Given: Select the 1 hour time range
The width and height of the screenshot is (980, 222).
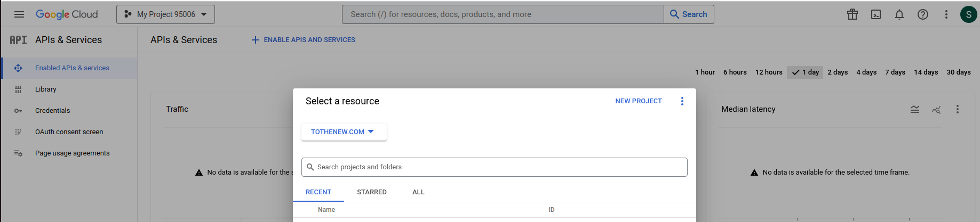Looking at the screenshot, I should coord(705,72).
